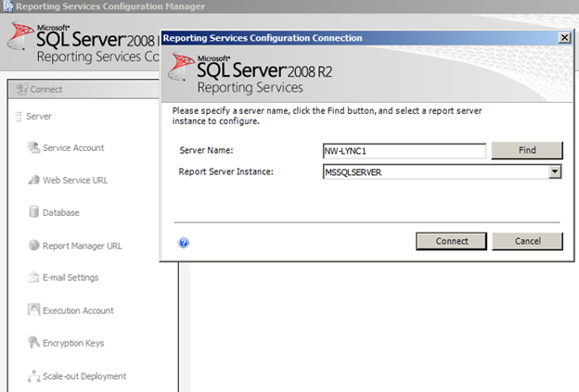
Task: Select the Service Account page
Action: pos(73,148)
